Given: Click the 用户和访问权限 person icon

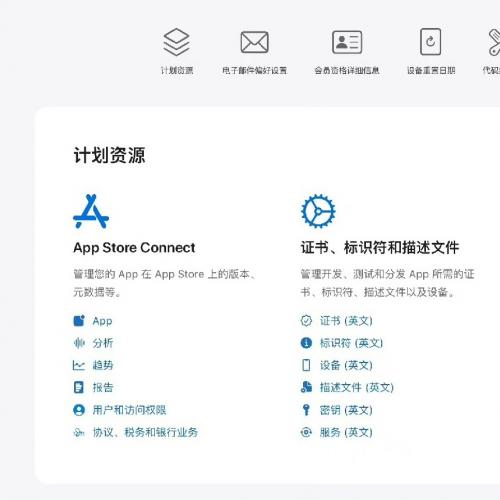Looking at the screenshot, I should [x=79, y=410].
